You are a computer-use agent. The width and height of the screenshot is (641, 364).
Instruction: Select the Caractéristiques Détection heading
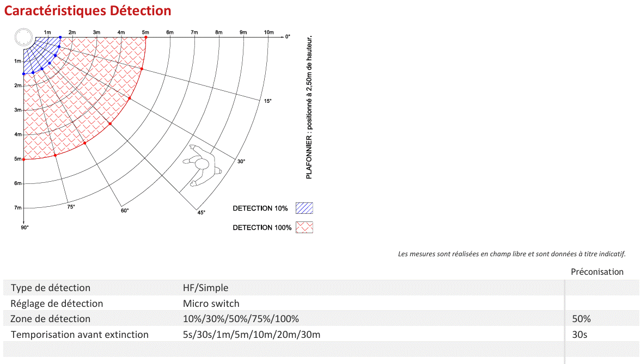88,11
